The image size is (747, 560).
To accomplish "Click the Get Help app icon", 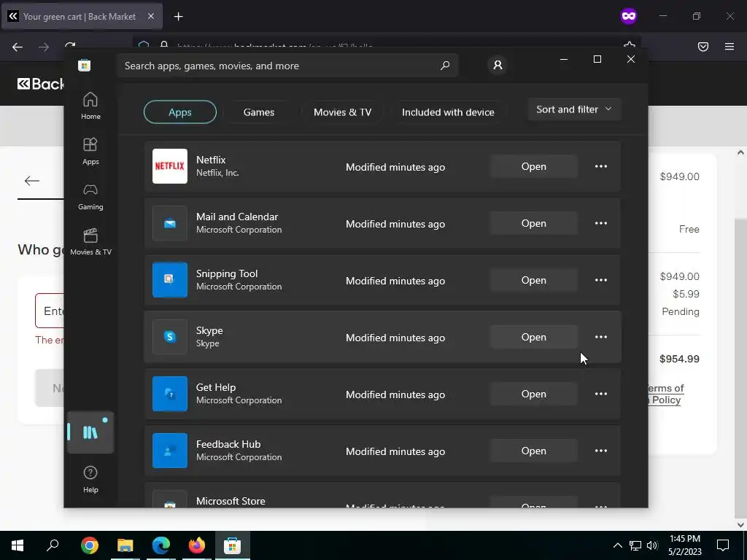I will (169, 394).
